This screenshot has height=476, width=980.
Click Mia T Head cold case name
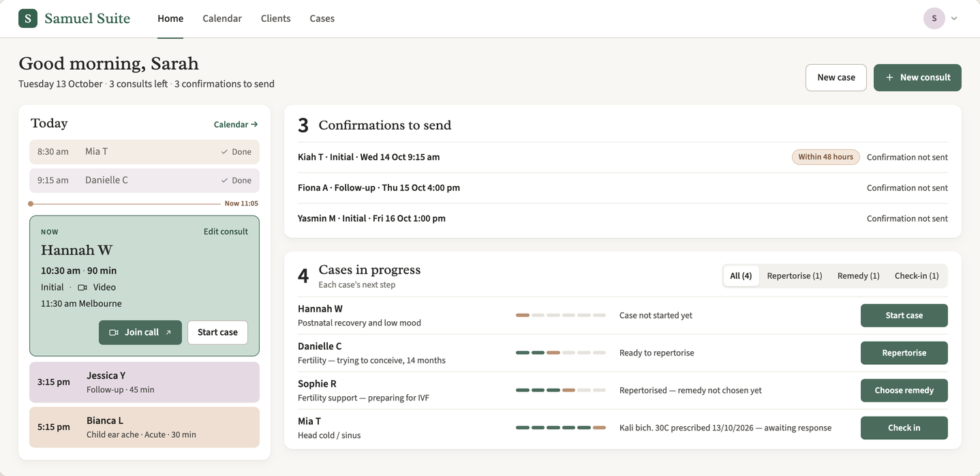(x=309, y=421)
